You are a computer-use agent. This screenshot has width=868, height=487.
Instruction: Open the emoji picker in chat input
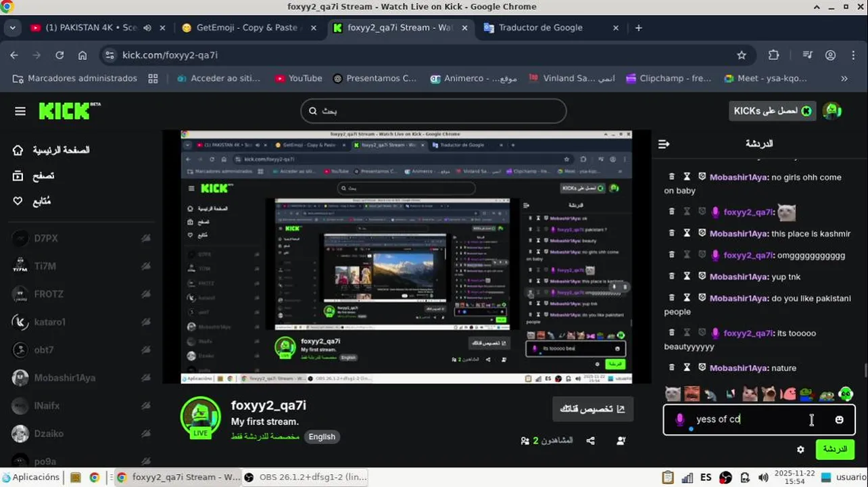(839, 419)
